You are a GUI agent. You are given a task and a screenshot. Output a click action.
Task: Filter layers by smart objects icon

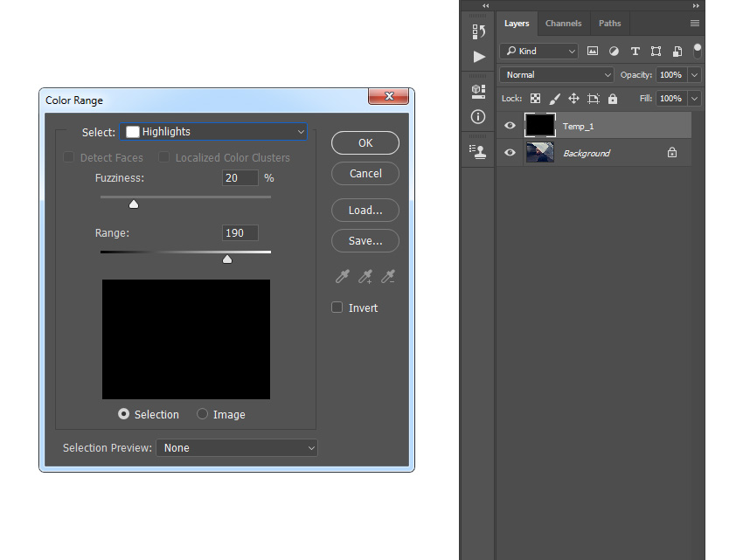click(x=677, y=52)
